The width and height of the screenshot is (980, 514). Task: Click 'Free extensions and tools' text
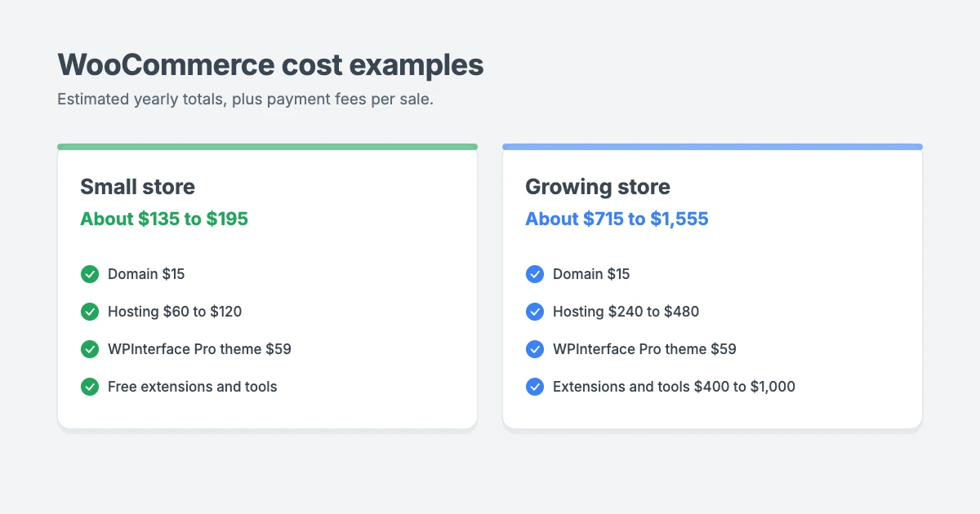(193, 387)
